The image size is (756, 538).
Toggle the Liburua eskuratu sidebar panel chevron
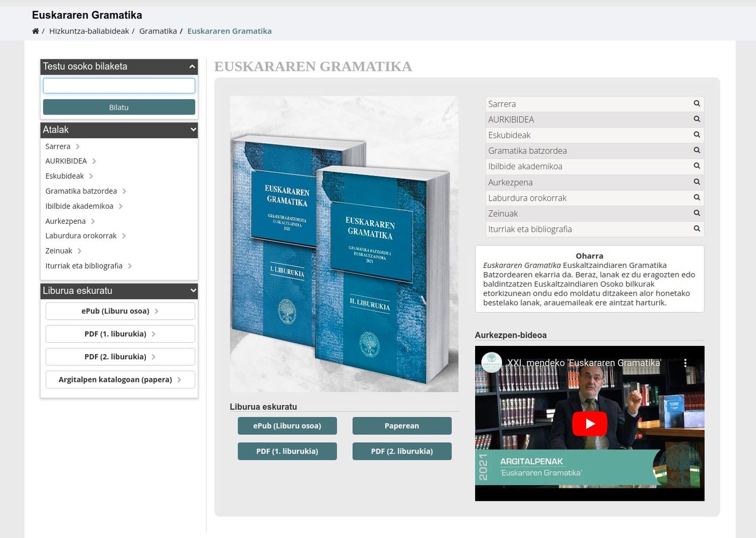[x=194, y=291]
